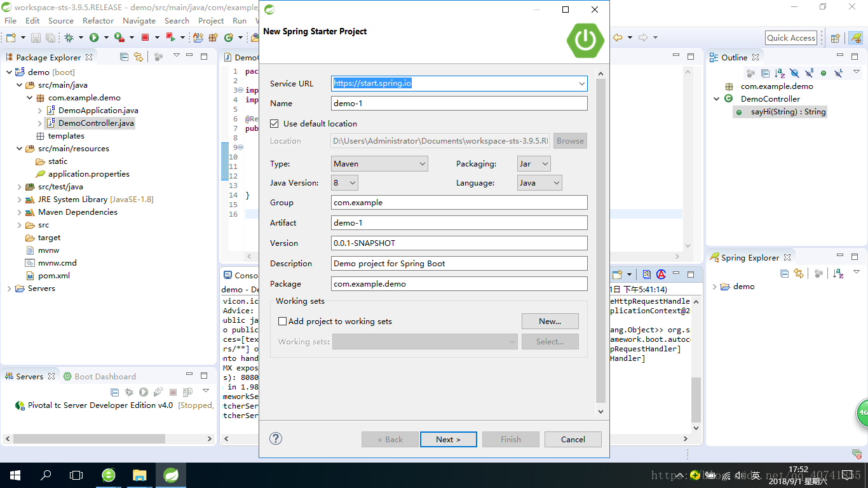868x488 pixels.
Task: Click the Group field with com.example
Action: point(459,202)
